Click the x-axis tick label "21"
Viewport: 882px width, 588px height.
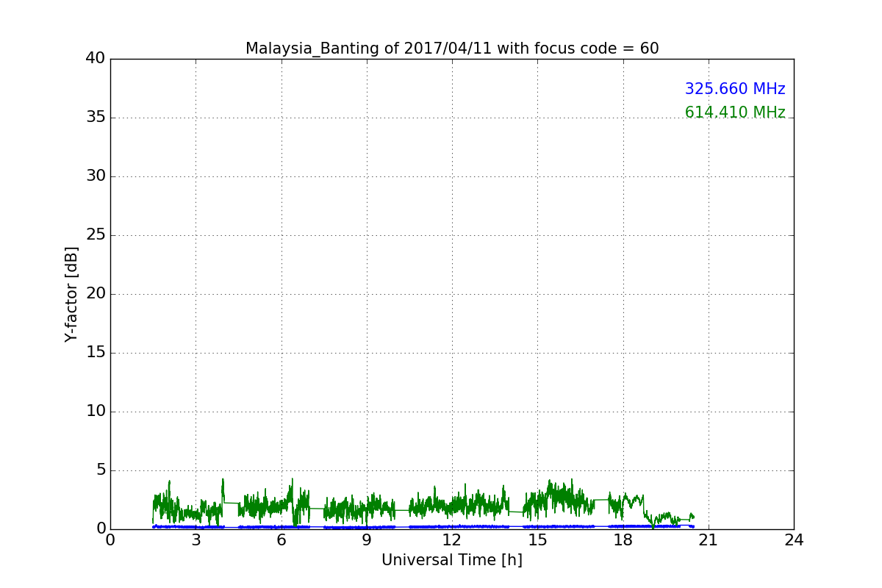click(709, 540)
